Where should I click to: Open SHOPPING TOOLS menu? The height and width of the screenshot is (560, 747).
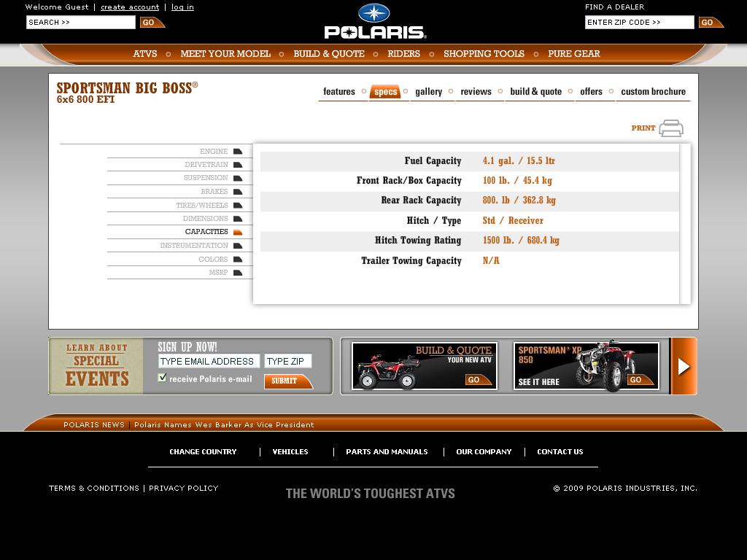coord(484,54)
